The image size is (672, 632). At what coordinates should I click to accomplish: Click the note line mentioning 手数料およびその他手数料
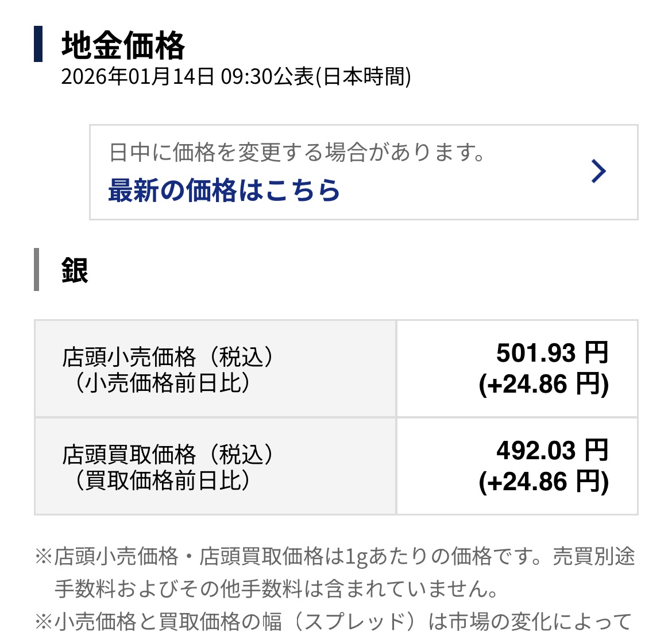tap(276, 588)
